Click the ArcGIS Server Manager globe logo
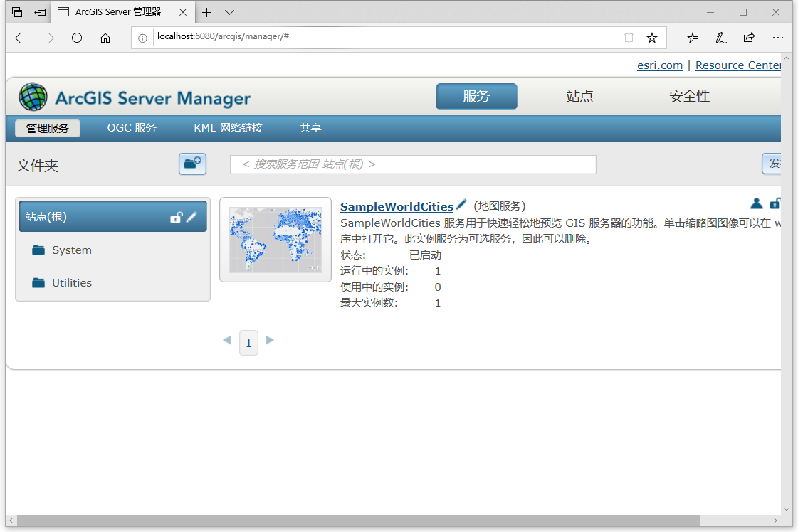Screen dimensions: 798x532 point(33,97)
